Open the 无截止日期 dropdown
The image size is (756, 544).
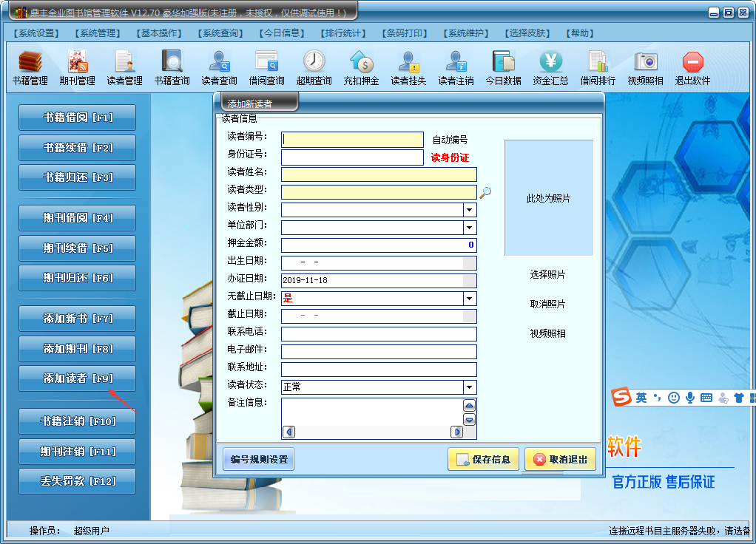tap(470, 299)
